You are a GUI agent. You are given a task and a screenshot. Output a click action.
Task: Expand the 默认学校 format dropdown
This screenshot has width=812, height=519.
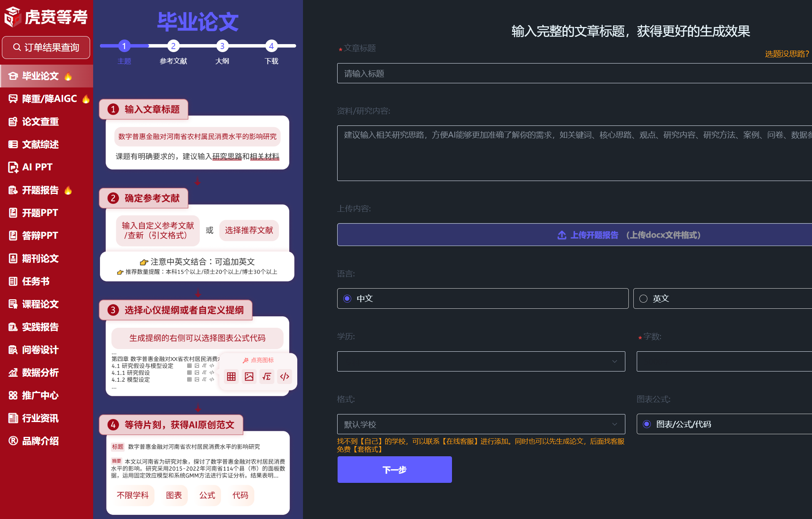(x=481, y=424)
